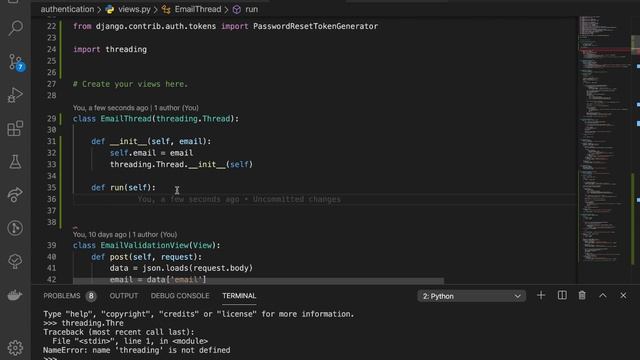640x360 pixels.
Task: Open the tree icon view in activity bar
Action: [x=16, y=261]
